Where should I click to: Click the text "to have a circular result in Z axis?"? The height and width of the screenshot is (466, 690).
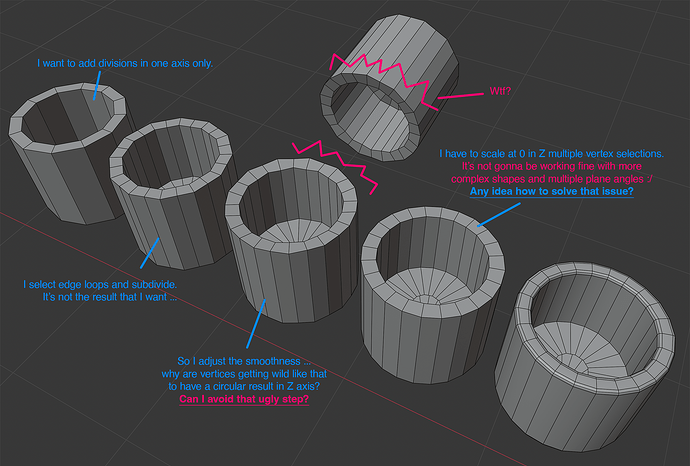[x=244, y=386]
